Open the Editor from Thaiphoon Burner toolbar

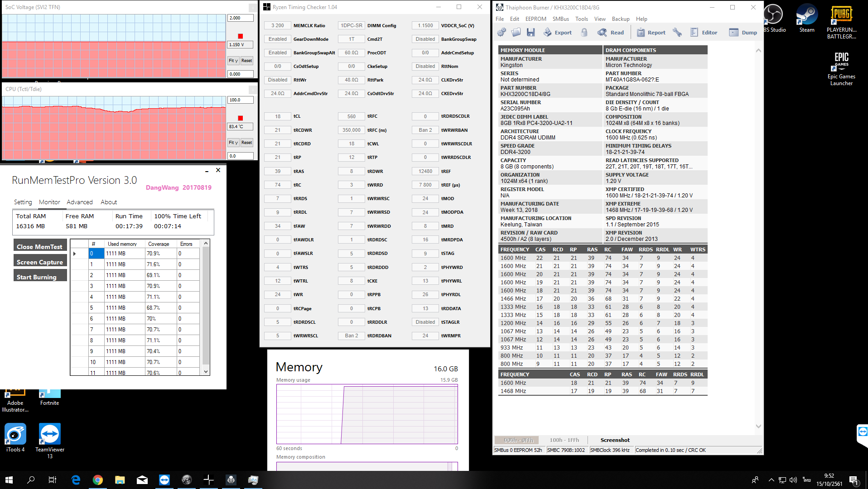click(704, 32)
